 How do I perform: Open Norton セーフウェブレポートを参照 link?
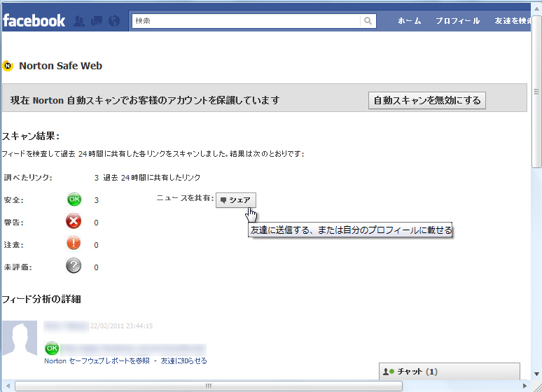[97, 361]
